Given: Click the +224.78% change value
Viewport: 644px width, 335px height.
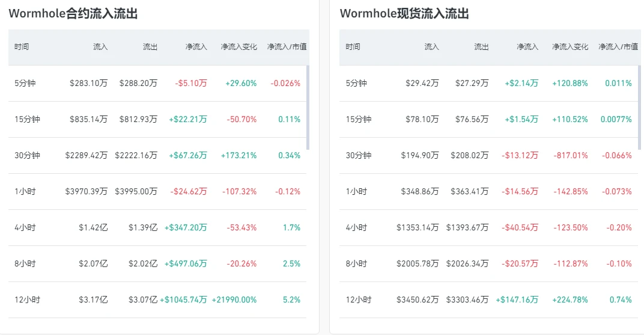Looking at the screenshot, I should point(570,300).
